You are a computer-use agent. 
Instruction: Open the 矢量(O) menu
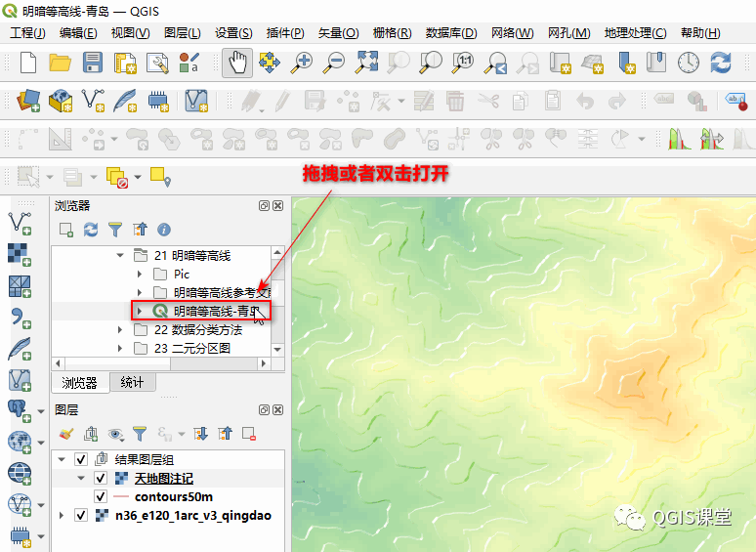[339, 33]
